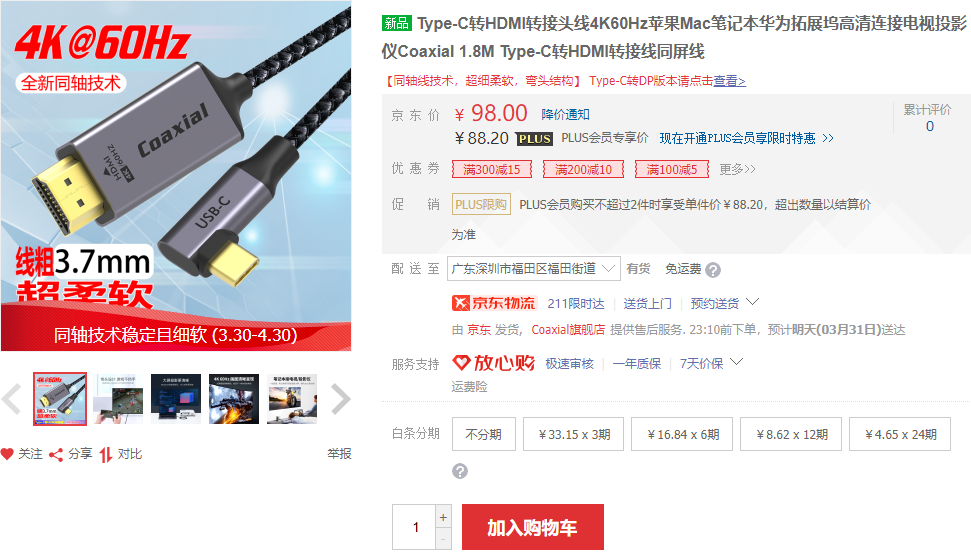Image resolution: width=971 pixels, height=552 pixels.
Task: Select the 不分期 installment option
Action: [484, 434]
